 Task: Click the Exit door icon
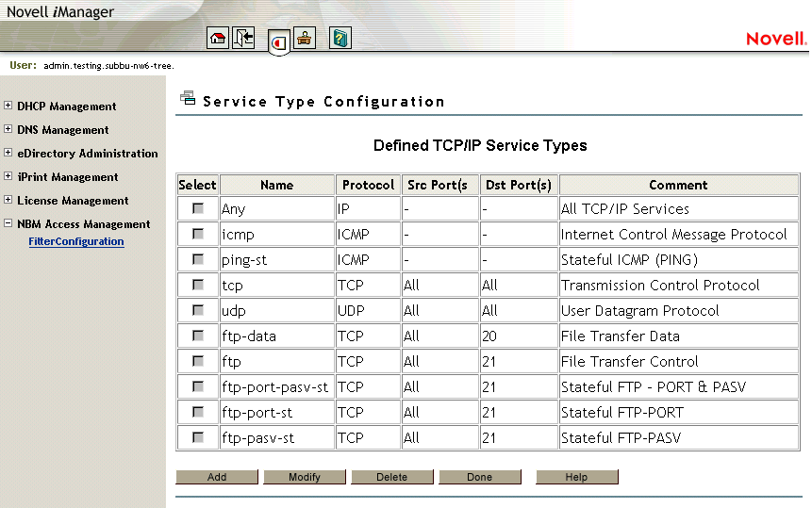[x=243, y=39]
